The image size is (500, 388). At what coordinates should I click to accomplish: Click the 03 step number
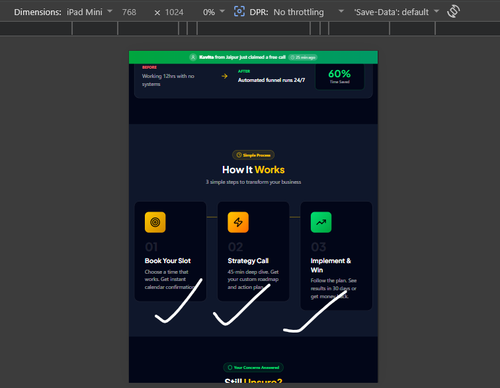tap(318, 247)
